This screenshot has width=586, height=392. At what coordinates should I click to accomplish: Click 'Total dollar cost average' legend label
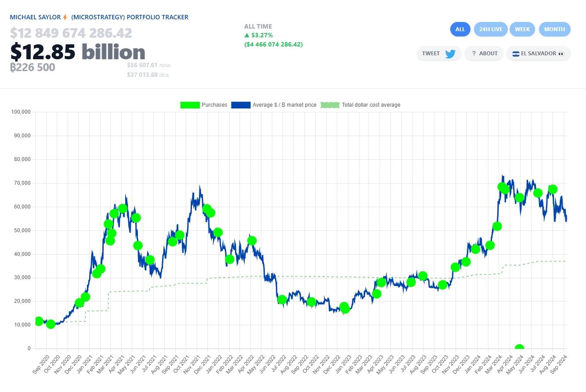(x=371, y=105)
